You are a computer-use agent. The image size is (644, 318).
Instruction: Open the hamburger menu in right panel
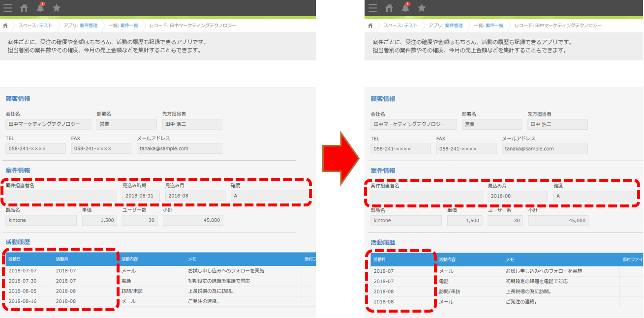pyautogui.click(x=373, y=8)
